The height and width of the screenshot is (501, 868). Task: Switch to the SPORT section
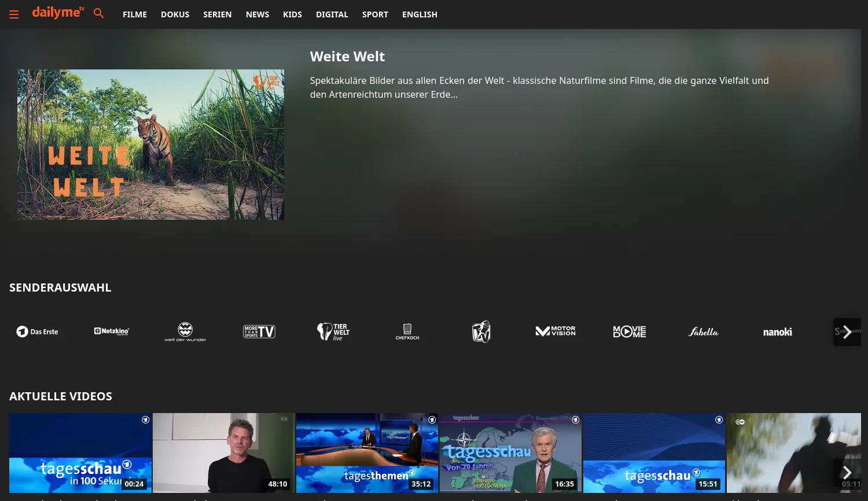point(375,14)
